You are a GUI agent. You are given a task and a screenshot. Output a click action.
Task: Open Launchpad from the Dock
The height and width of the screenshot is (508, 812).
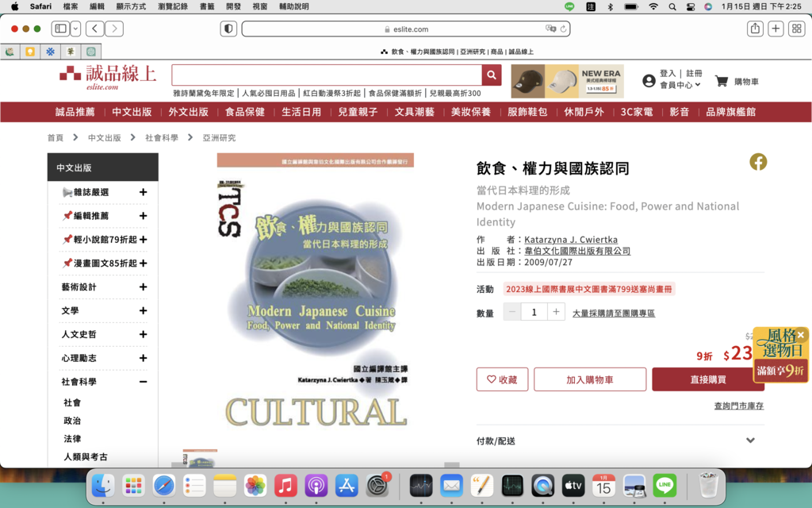coord(133,486)
